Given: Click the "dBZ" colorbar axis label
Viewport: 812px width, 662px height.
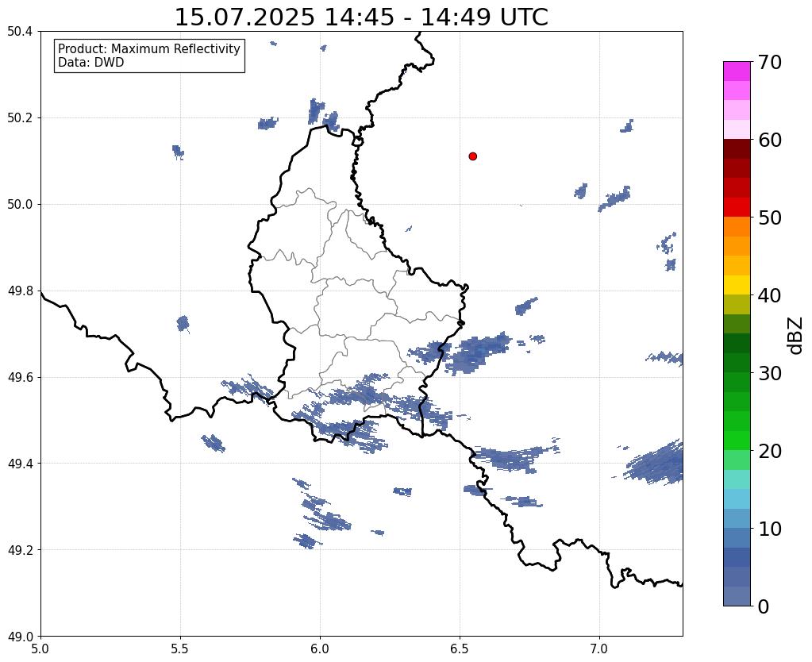Looking at the screenshot, I should coord(796,335).
